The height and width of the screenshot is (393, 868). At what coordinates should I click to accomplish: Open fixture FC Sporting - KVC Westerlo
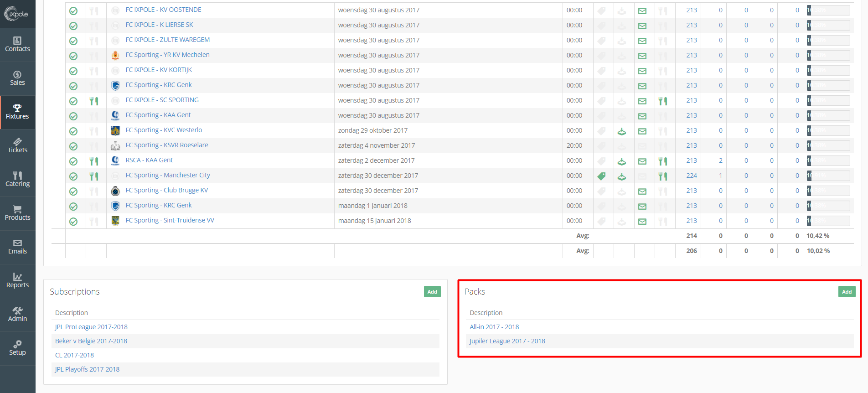(x=164, y=130)
